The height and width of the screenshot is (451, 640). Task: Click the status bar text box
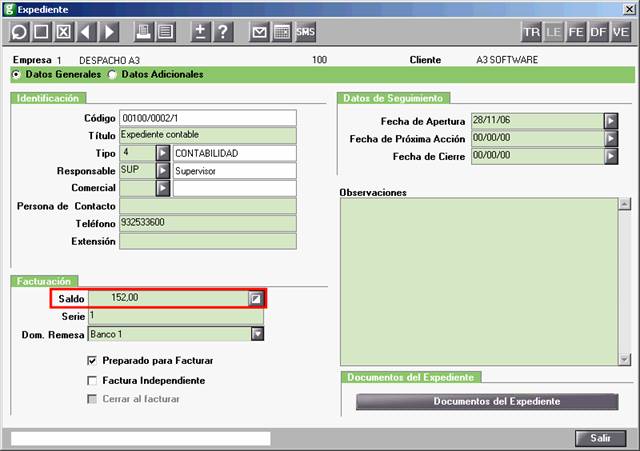point(140,438)
